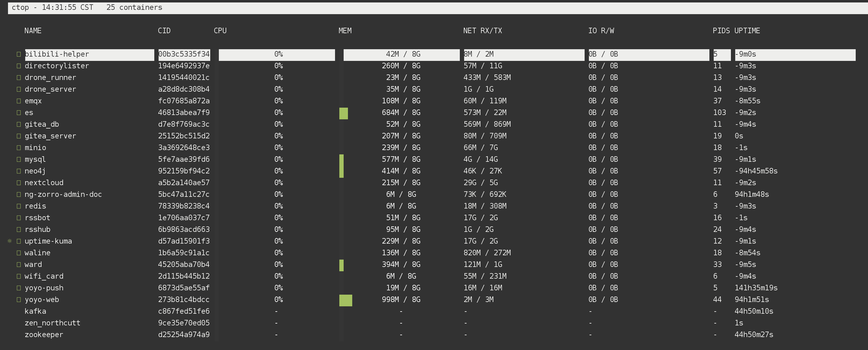Click status indicator icon for bilibili-helper
The width and height of the screenshot is (868, 350).
click(19, 54)
